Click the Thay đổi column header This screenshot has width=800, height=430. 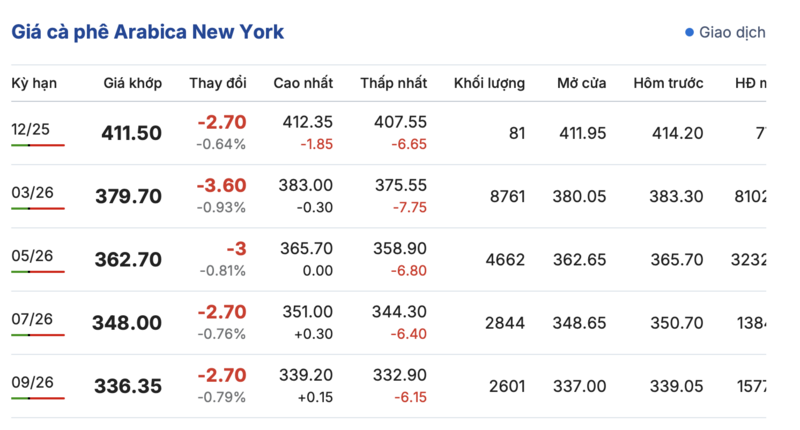coord(217,83)
